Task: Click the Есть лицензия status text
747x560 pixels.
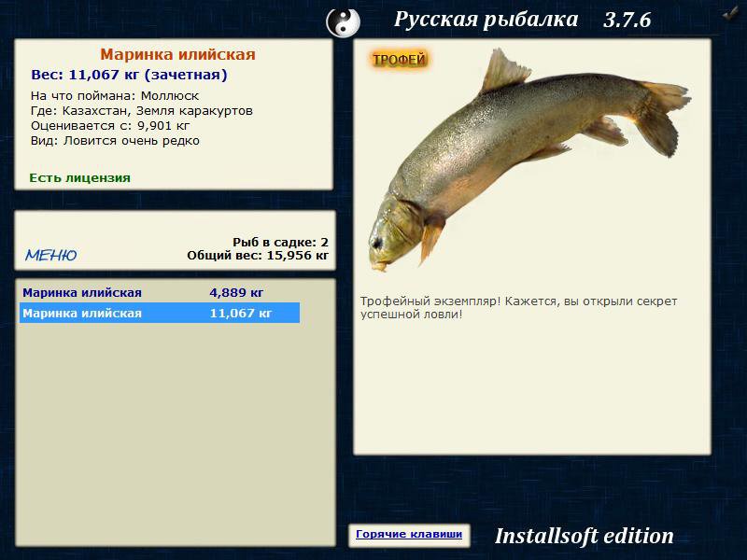Action: 79,178
